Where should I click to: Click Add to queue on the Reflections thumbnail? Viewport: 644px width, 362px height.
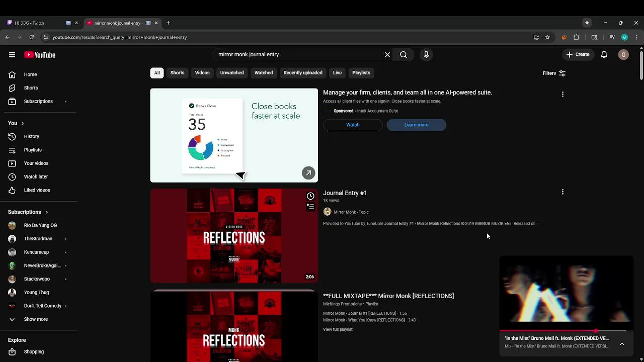310,207
